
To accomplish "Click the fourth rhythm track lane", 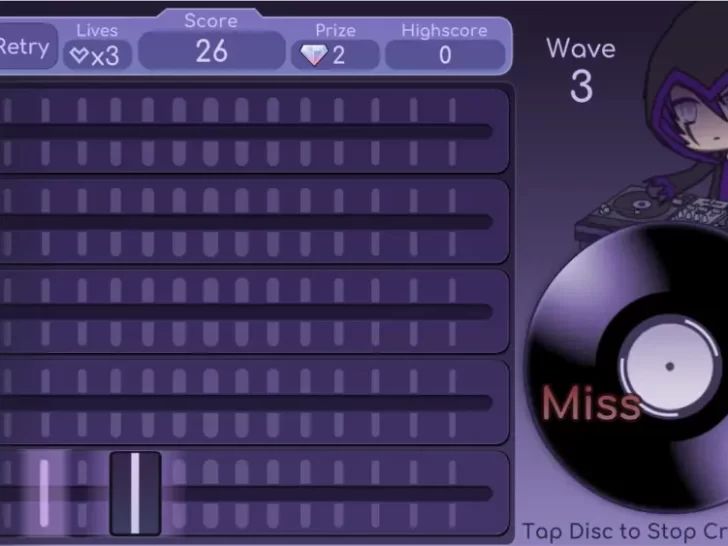I will point(254,402).
